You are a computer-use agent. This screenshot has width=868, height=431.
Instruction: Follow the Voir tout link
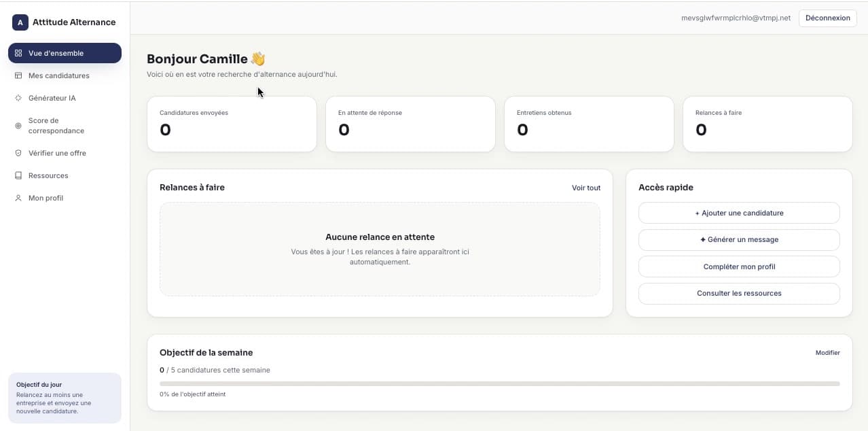[x=586, y=188]
